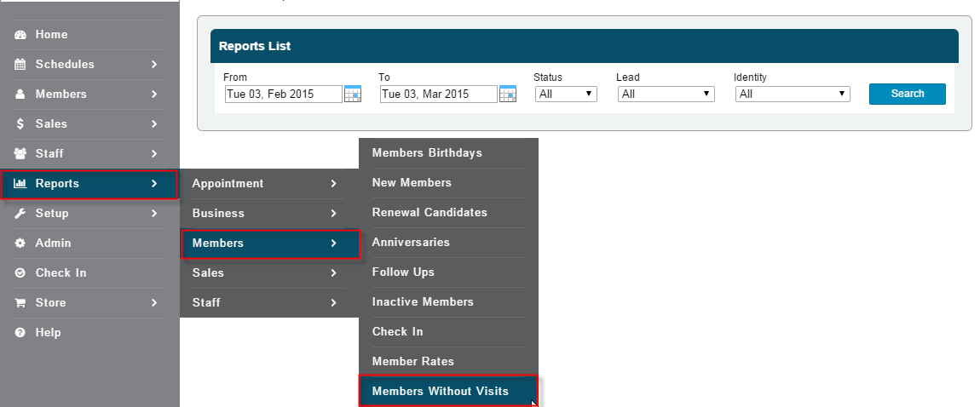Click the Sales dollar sign icon
Screen dimensions: 980x407
click(x=20, y=124)
